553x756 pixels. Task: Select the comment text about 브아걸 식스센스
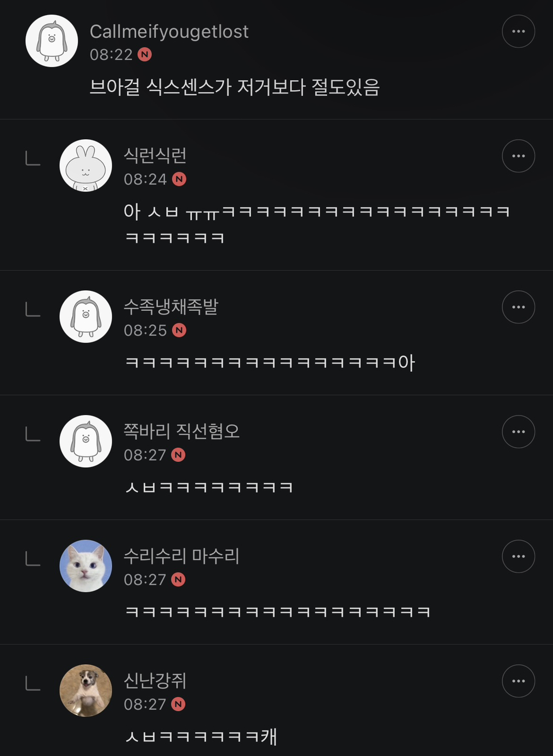coord(234,87)
